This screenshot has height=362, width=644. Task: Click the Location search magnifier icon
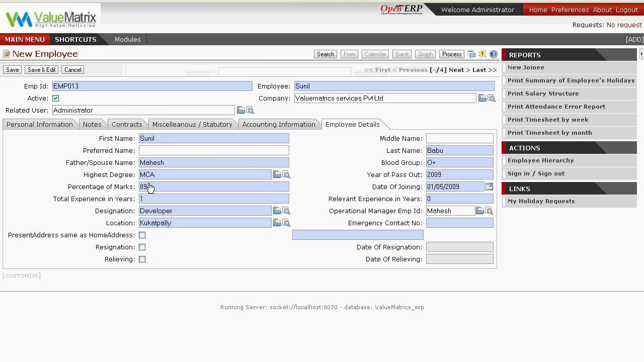[286, 223]
